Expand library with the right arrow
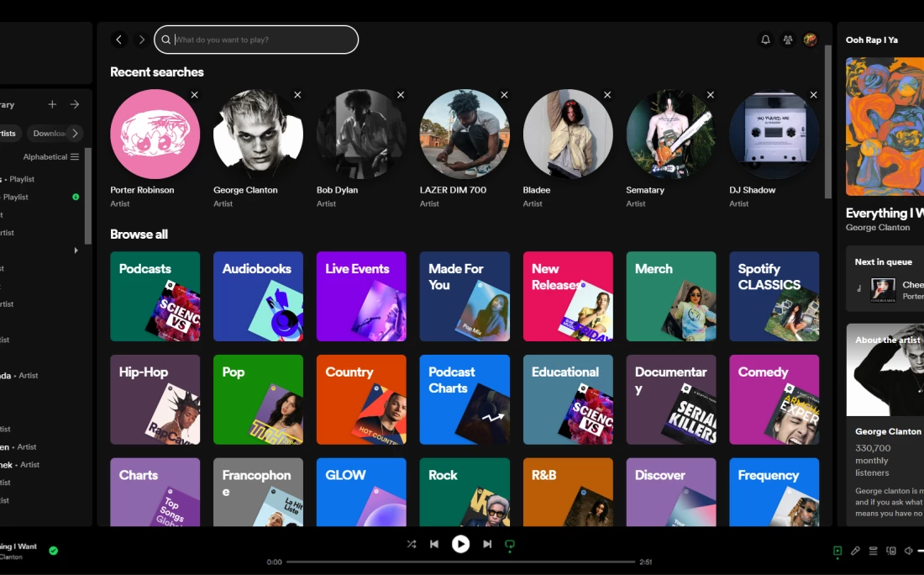The image size is (924, 575). (75, 104)
